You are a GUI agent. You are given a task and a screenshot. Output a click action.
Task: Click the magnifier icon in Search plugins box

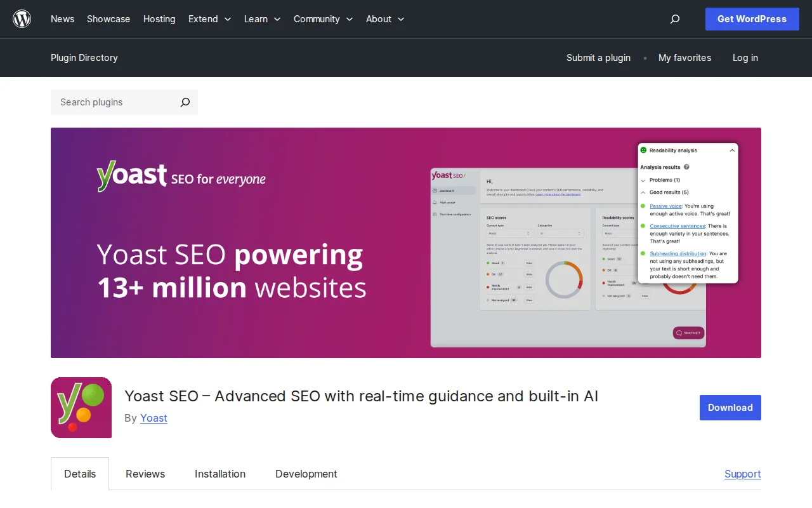pyautogui.click(x=185, y=102)
